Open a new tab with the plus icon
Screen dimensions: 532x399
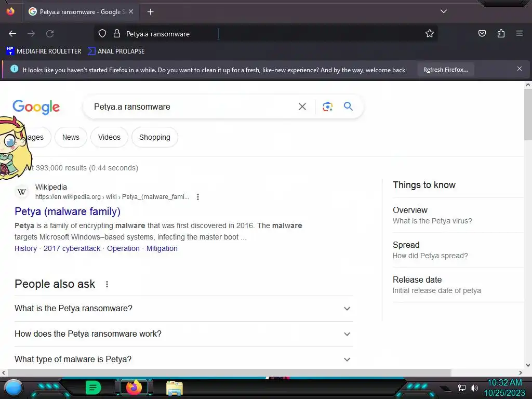pos(150,12)
